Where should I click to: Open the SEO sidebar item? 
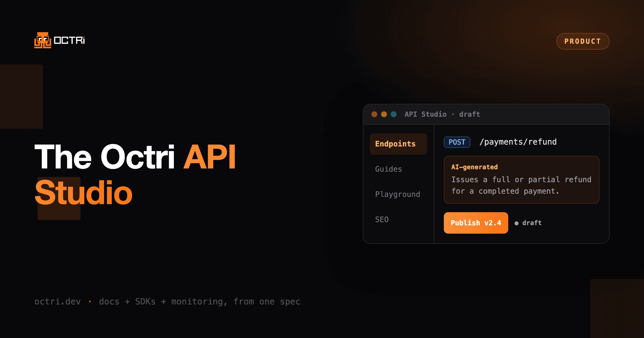pos(382,219)
